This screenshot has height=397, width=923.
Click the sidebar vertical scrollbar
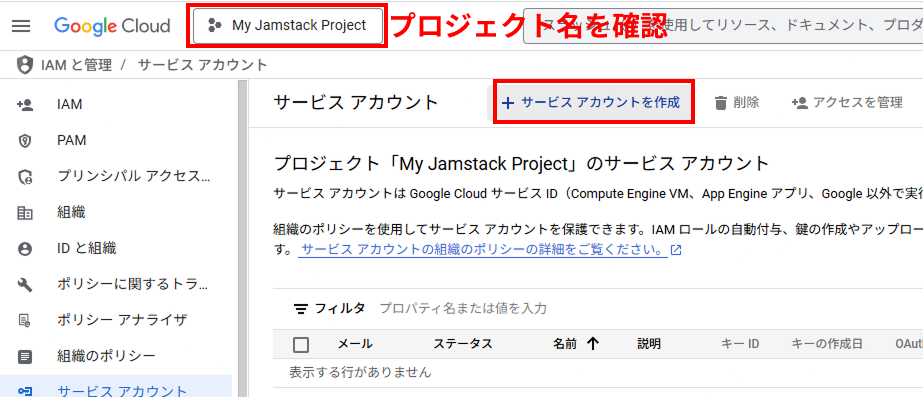click(241, 239)
